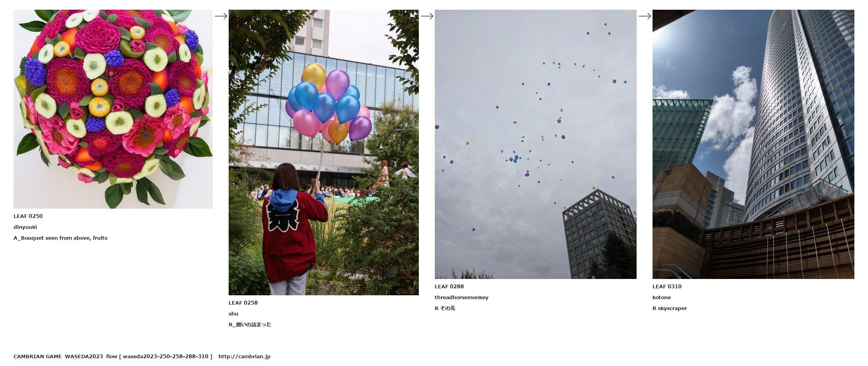Open the http://cambrian.jp link

(244, 356)
